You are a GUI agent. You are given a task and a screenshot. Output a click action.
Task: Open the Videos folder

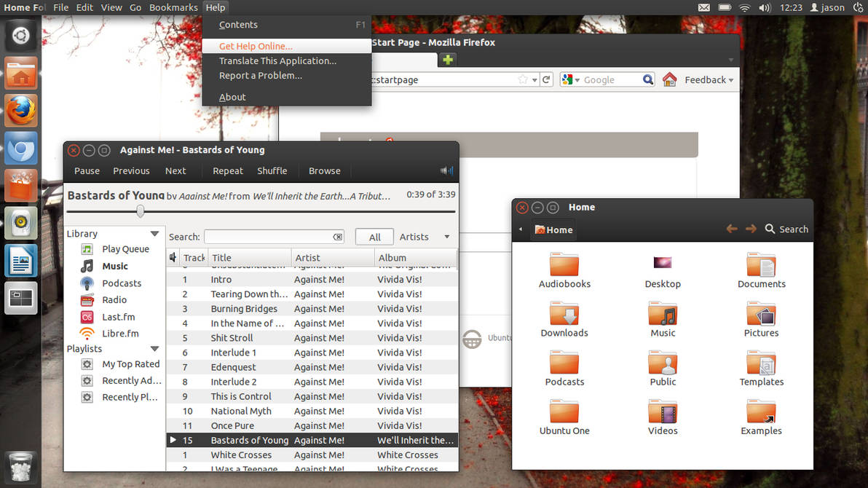[x=663, y=417]
